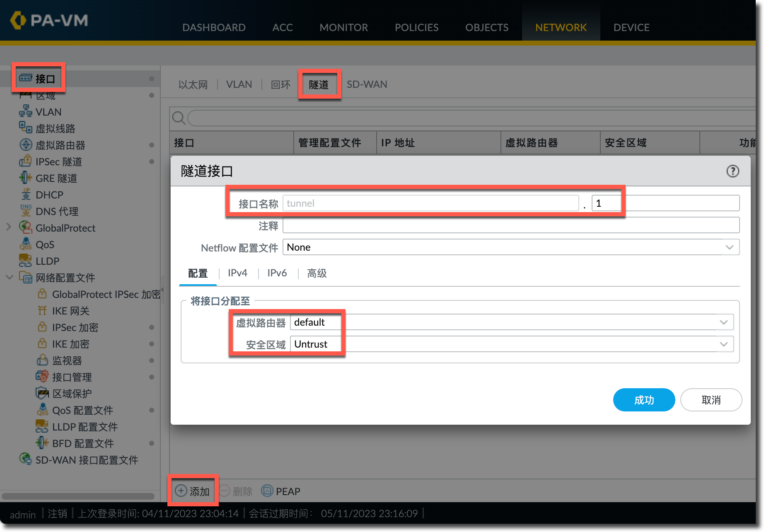Open the GRE 隧道 sidebar icon
This screenshot has height=532, width=764.
coord(26,178)
